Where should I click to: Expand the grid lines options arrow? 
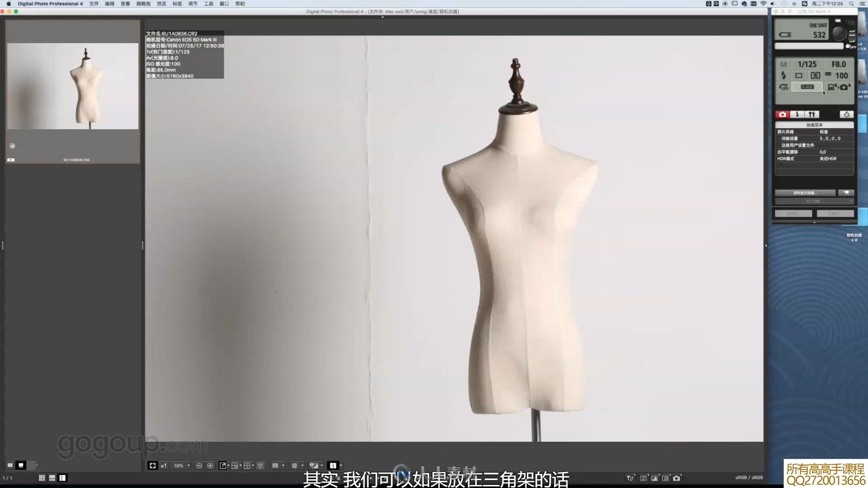283,465
